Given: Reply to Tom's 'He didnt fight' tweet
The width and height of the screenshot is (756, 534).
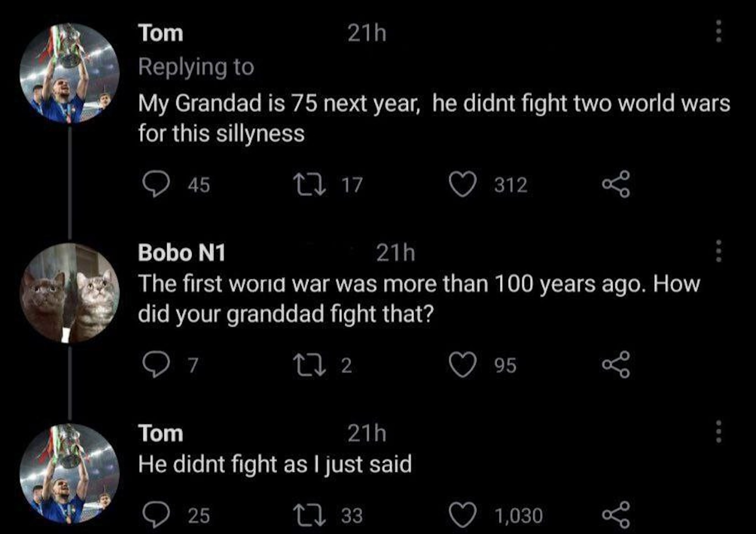Looking at the screenshot, I should point(156,515).
